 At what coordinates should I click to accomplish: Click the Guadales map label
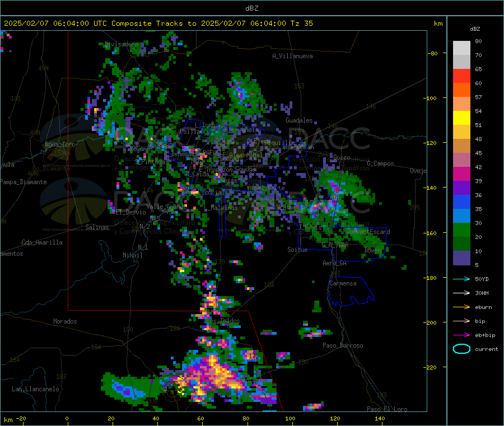(x=299, y=120)
